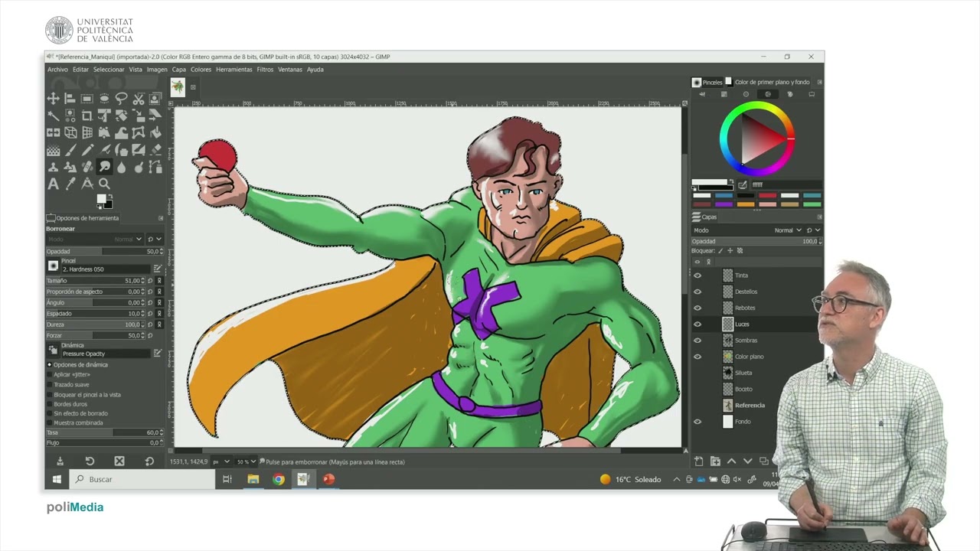Select the Text tool
The width and height of the screenshot is (980, 551).
(x=53, y=184)
